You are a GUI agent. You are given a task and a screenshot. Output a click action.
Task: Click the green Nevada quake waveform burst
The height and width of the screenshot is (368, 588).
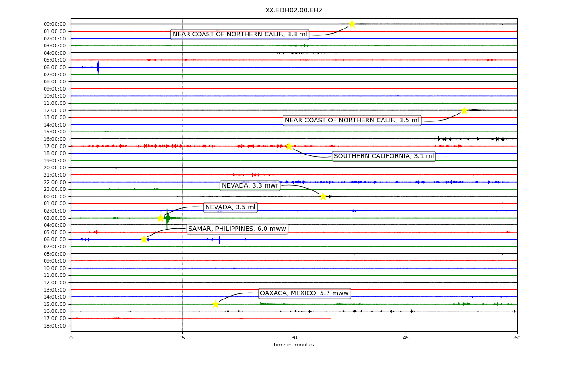(x=168, y=218)
